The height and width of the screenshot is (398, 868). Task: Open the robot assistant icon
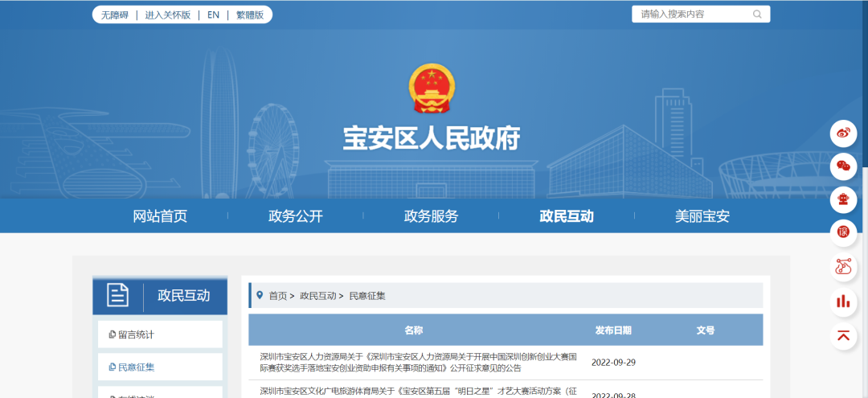coord(843,200)
